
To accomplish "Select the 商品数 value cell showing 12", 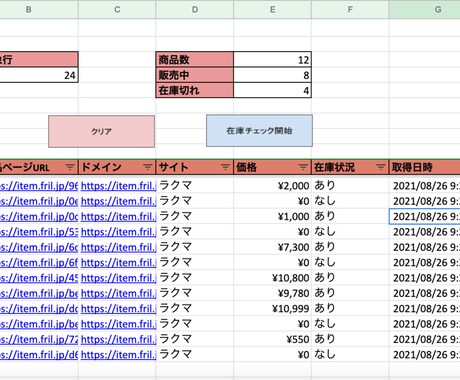I will [x=272, y=60].
